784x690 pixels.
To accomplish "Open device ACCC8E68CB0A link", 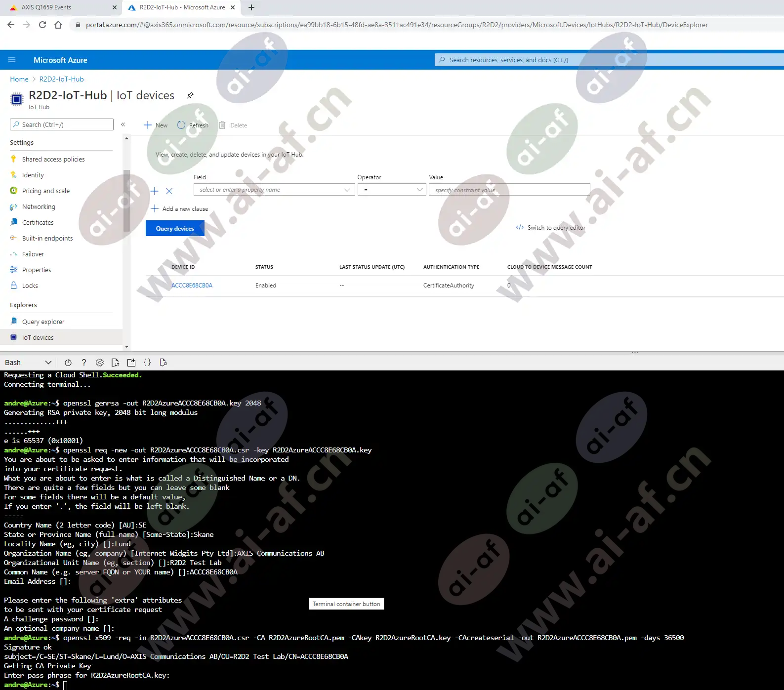I will click(x=192, y=285).
